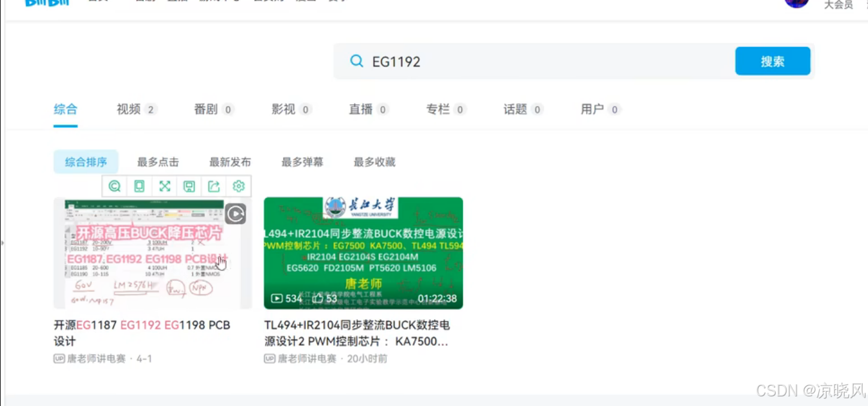Image resolution: width=868 pixels, height=406 pixels.
Task: Open the 长江大学 TL494+IR2104 video thumbnail
Action: 363,253
